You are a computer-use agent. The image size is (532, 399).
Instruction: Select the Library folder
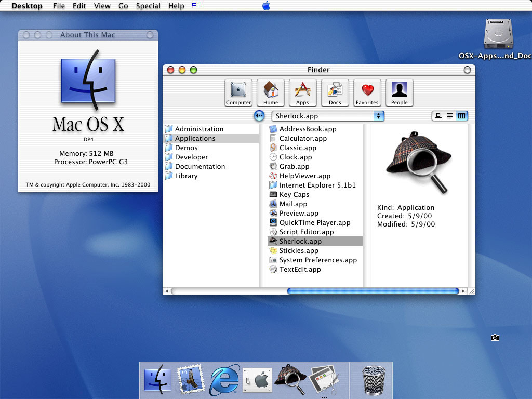click(211, 176)
